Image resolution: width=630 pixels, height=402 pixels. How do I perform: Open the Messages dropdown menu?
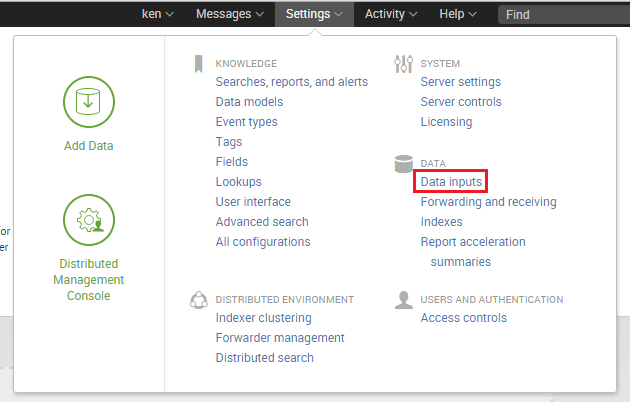pos(230,14)
